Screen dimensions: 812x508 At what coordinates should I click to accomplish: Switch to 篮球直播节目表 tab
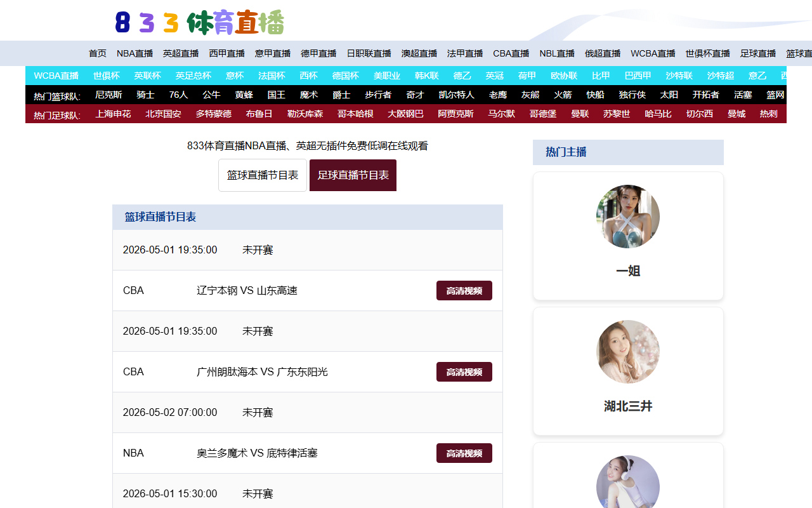[x=263, y=175]
